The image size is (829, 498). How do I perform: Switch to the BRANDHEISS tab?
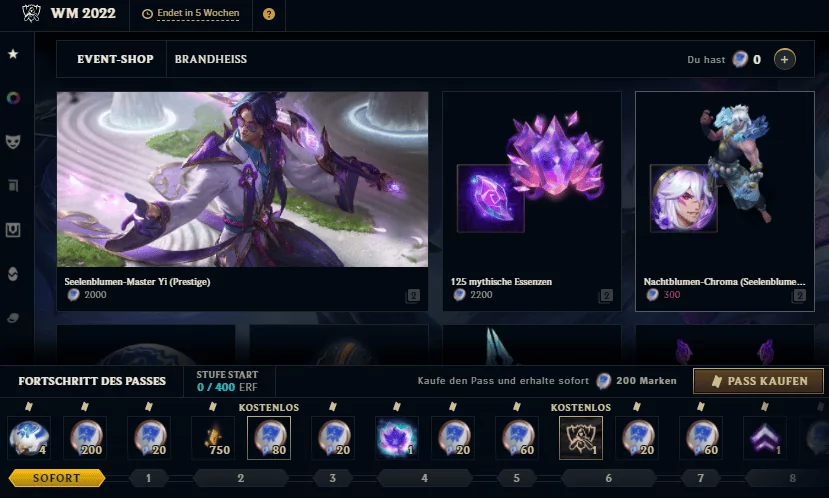point(211,59)
